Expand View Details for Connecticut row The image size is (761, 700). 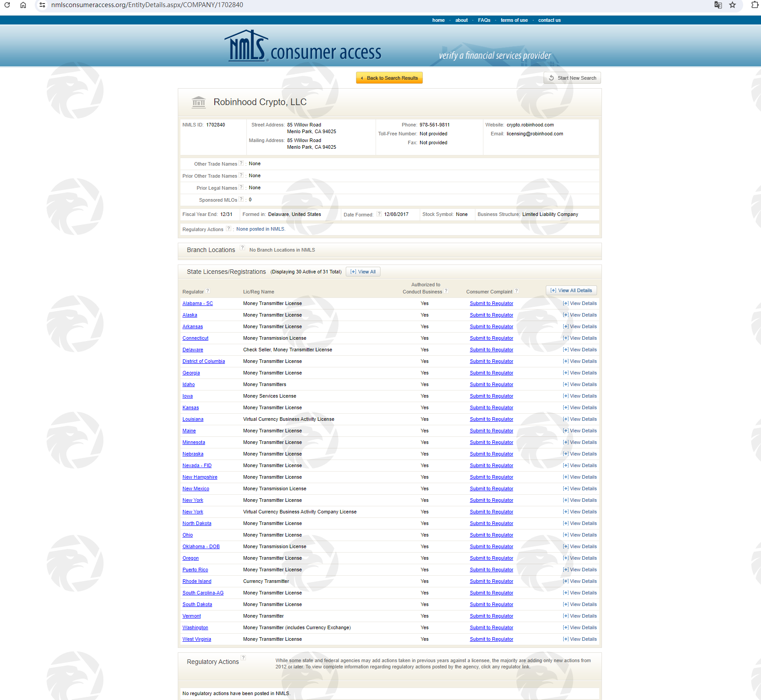[x=580, y=338]
